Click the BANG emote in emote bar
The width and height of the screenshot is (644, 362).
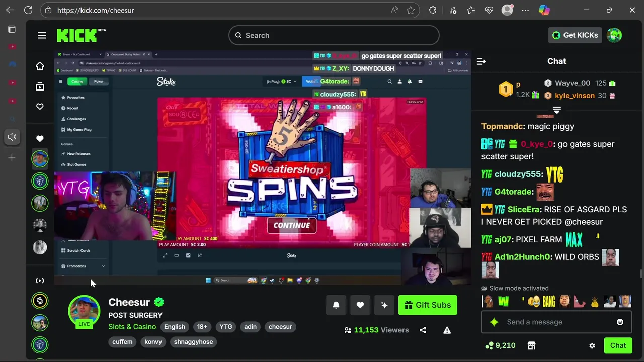point(549,301)
